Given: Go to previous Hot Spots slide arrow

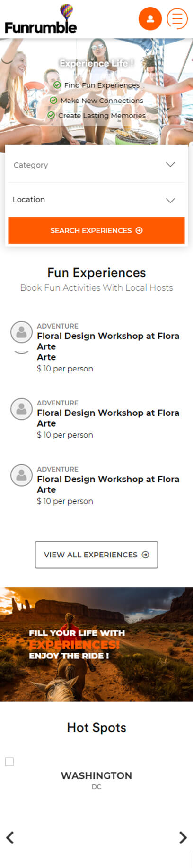Looking at the screenshot, I should [10, 837].
